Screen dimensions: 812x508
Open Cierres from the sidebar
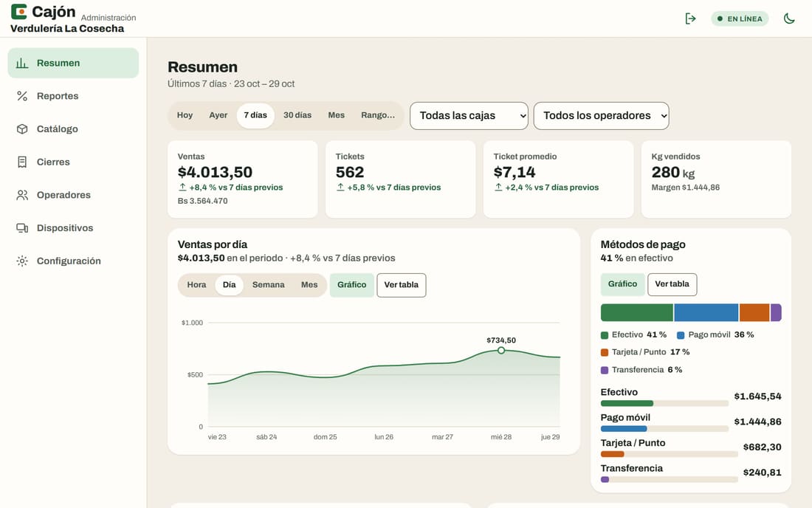tap(73, 162)
